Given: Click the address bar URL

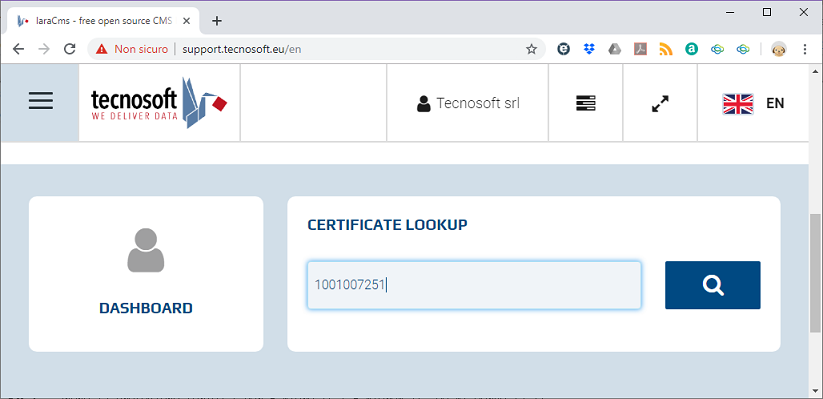Looking at the screenshot, I should point(241,49).
